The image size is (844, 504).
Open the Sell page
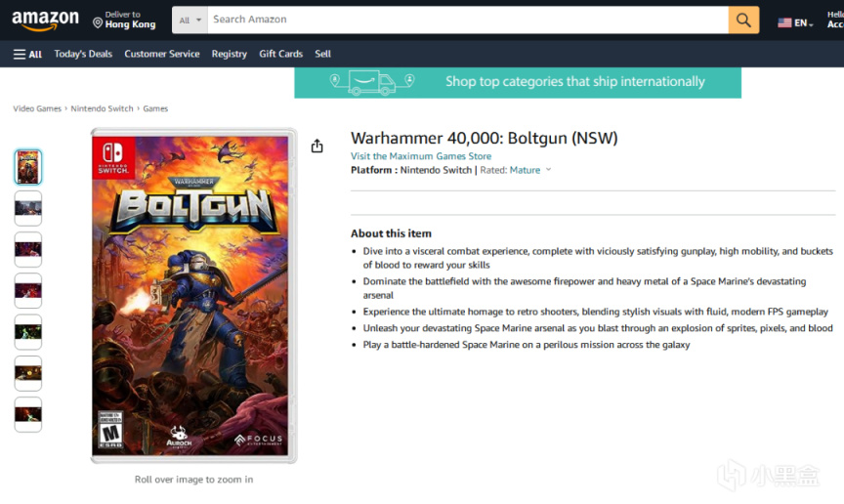(x=322, y=54)
